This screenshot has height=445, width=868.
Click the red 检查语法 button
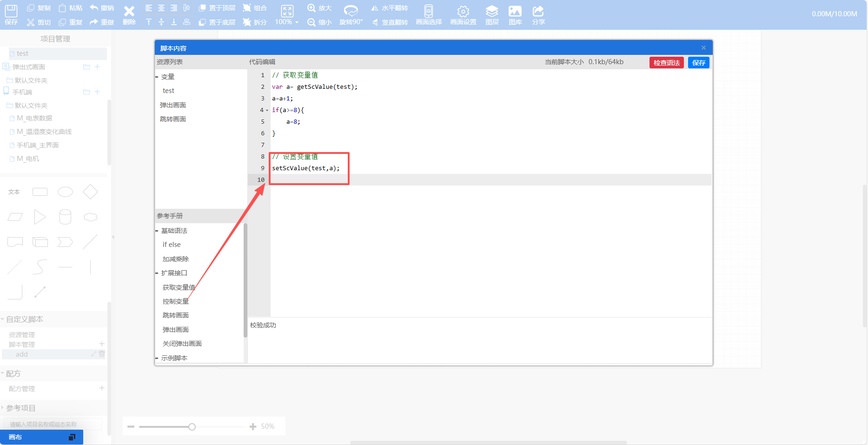coord(666,63)
